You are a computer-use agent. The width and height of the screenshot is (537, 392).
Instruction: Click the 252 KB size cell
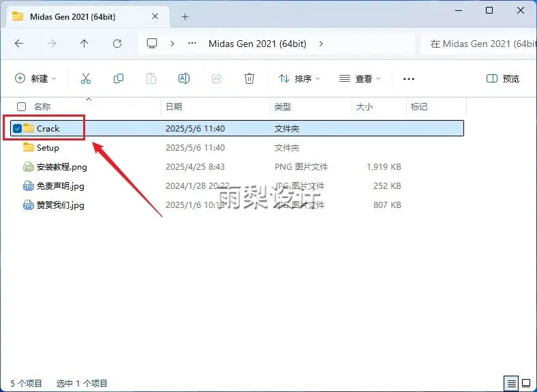coord(387,186)
